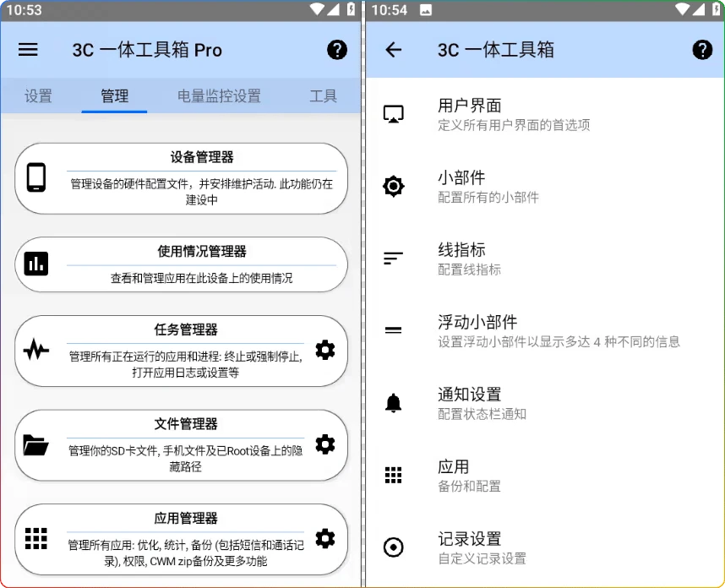Switch to the 设置 tab
Viewport: 725px width, 588px height.
38,96
